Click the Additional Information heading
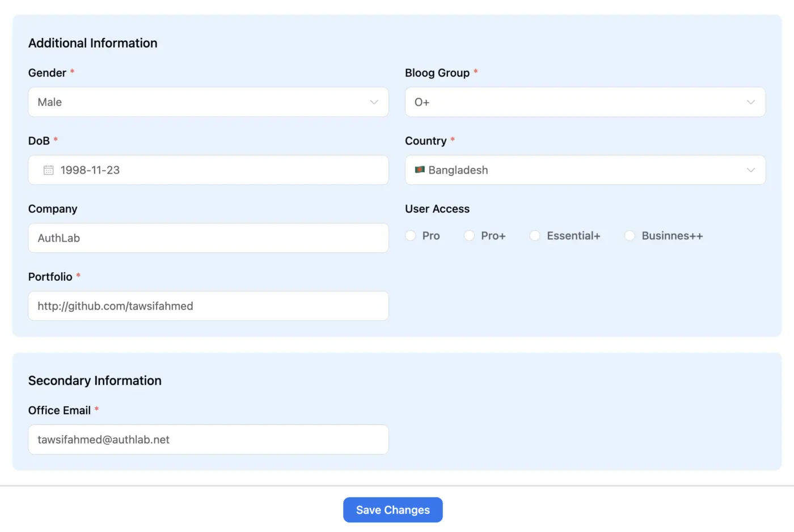 click(x=93, y=43)
